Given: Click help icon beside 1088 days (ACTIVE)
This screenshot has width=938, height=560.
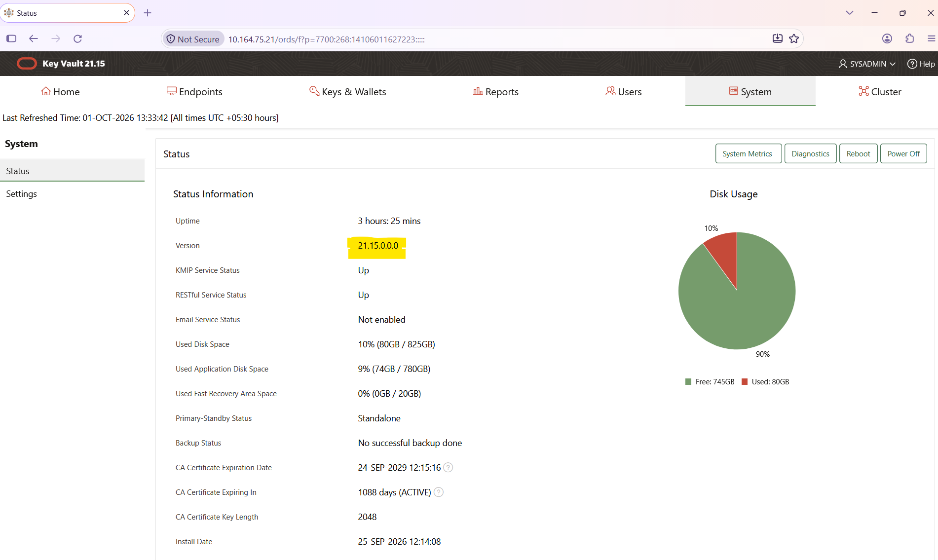Looking at the screenshot, I should point(438,492).
